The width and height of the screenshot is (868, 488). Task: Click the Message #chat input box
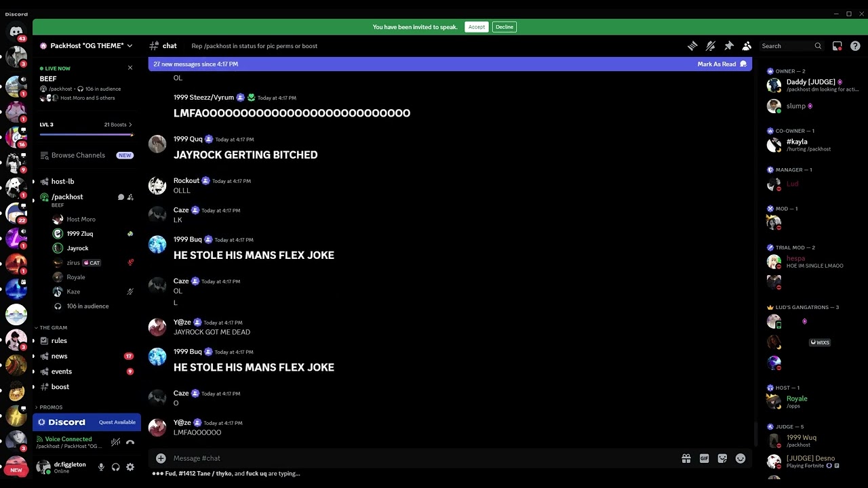point(424,458)
